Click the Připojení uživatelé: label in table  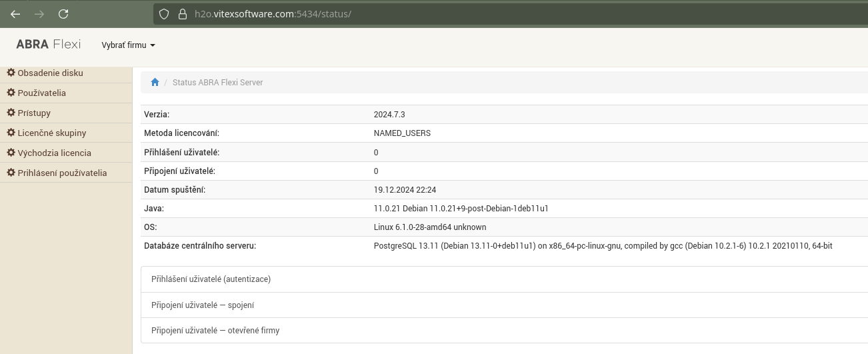click(179, 171)
